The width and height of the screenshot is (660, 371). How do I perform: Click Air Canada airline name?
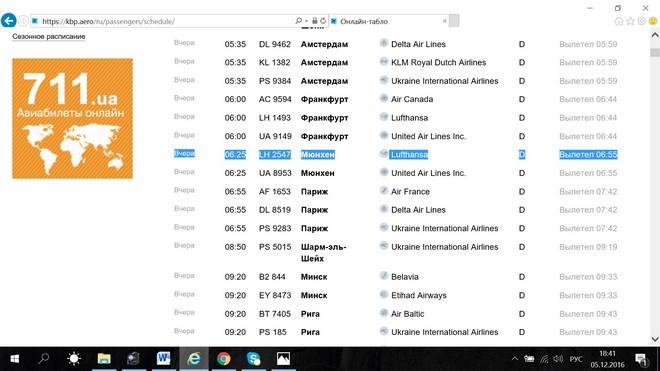(412, 99)
